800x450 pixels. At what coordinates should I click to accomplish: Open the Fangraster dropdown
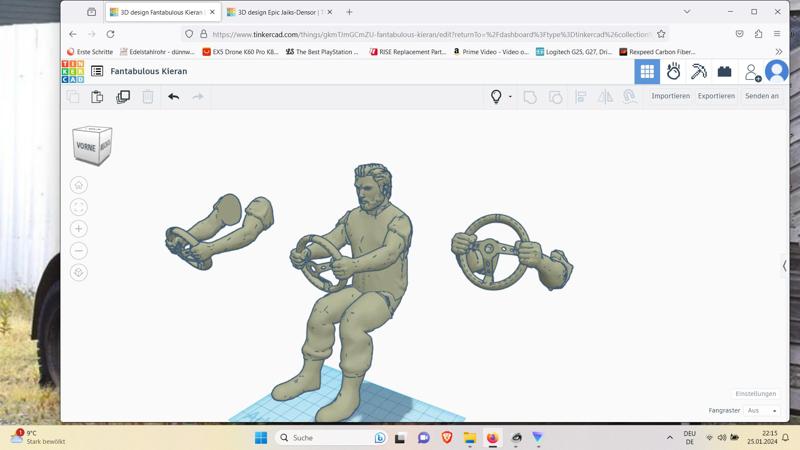(x=761, y=411)
